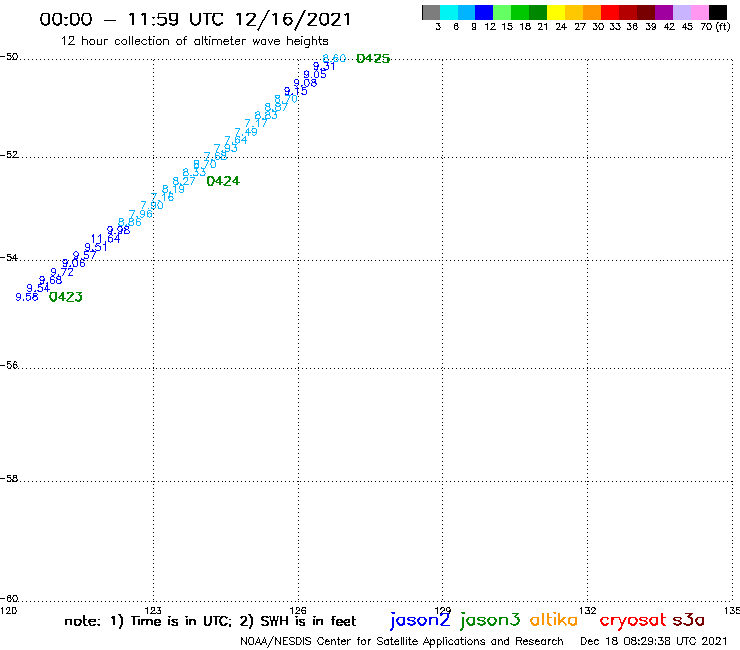The width and height of the screenshot is (740, 650).
Task: Click the cryosat satellite label
Action: click(633, 621)
